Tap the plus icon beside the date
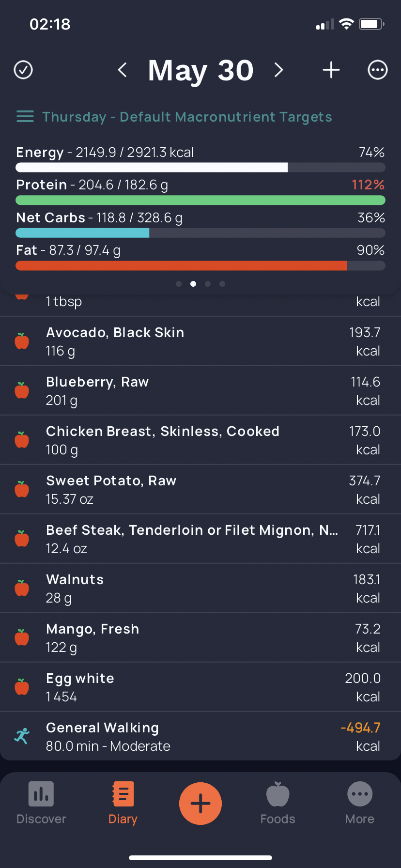The height and width of the screenshot is (868, 401). [331, 70]
